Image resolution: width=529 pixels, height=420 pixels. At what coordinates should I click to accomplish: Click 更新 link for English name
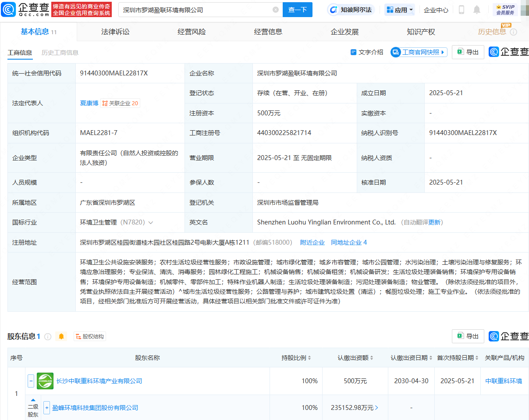[x=434, y=222]
